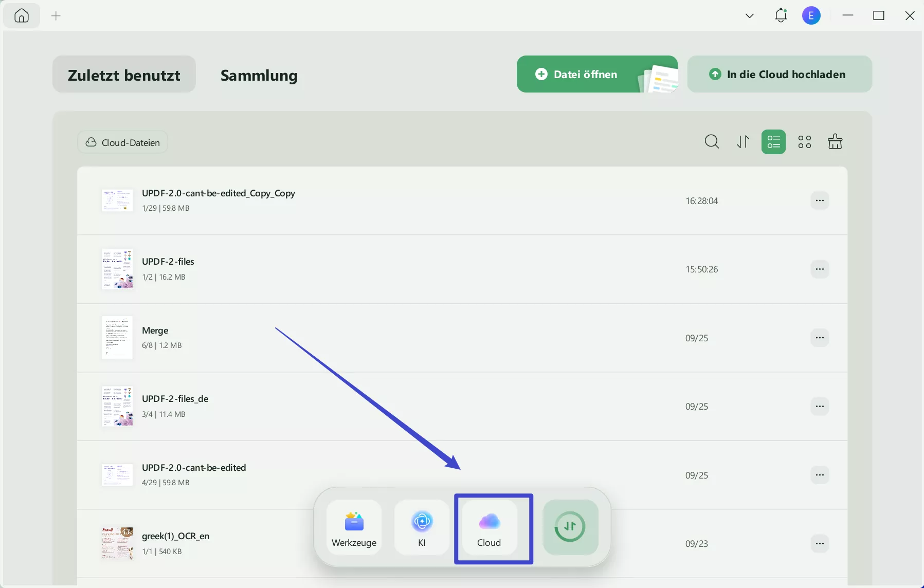Go to the Home tab icon
This screenshot has width=924, height=588.
[22, 16]
